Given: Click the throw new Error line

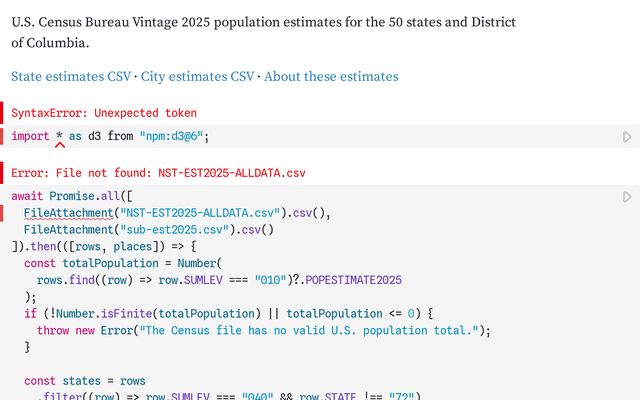Looking at the screenshot, I should 264,330.
